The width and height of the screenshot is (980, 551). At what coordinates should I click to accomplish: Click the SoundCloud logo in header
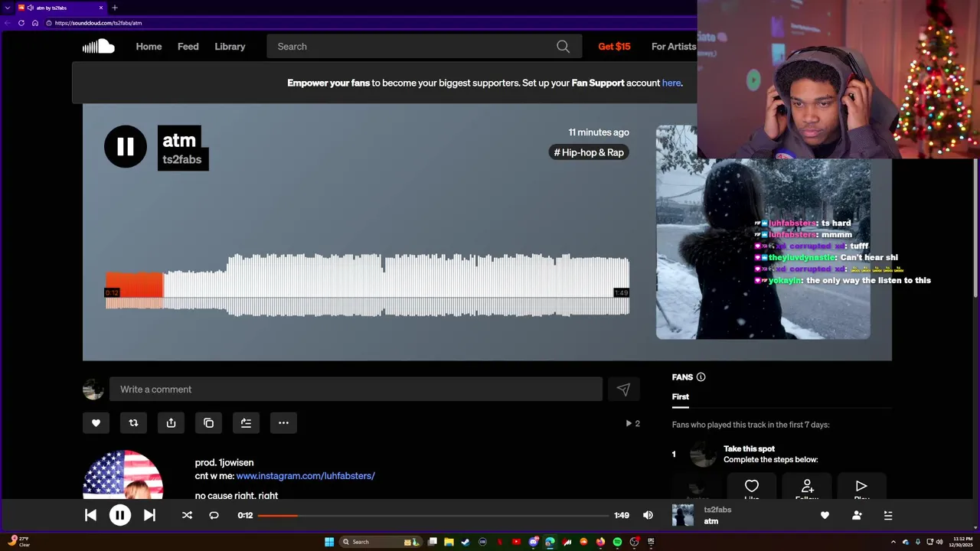(x=99, y=47)
